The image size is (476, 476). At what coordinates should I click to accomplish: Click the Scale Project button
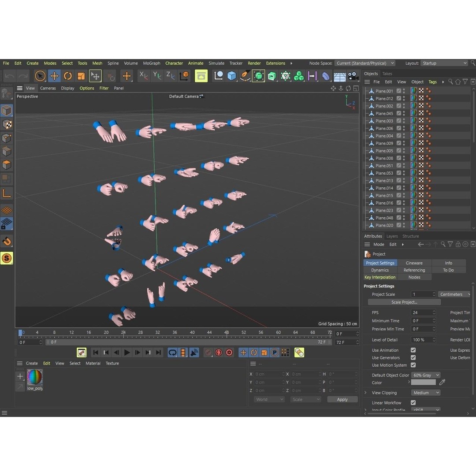pyautogui.click(x=404, y=302)
